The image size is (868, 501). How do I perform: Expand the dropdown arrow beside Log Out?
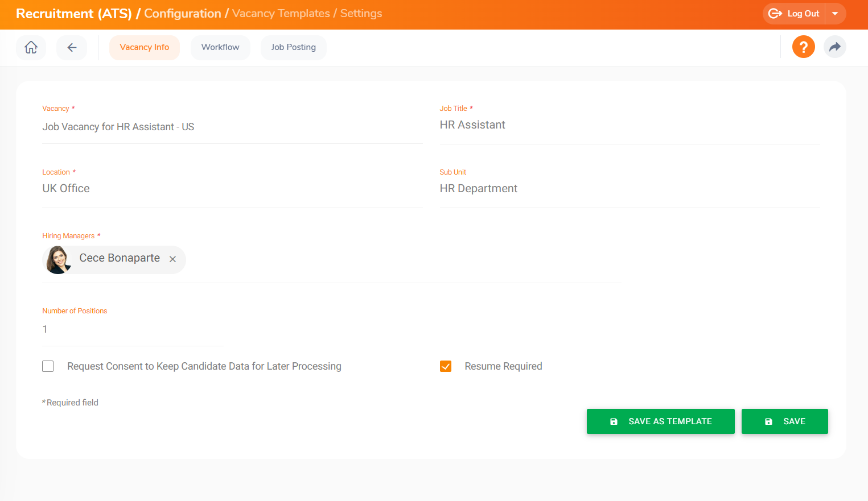tap(835, 14)
